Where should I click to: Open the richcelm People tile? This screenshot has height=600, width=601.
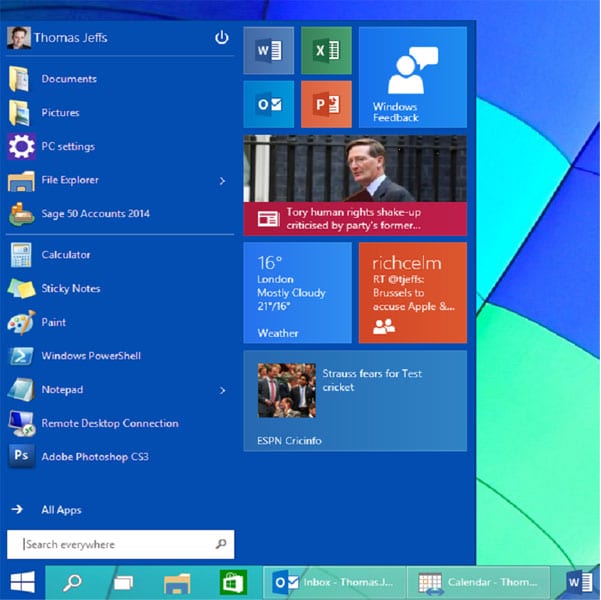coord(413,293)
